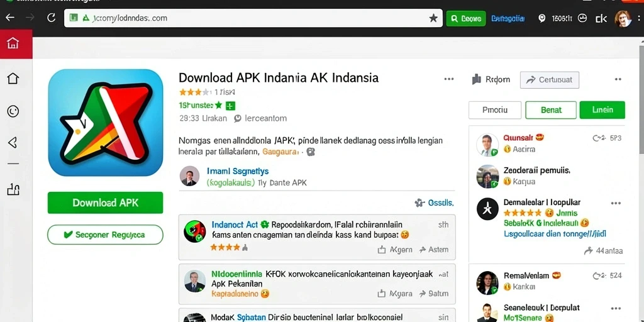The image size is (644, 322).
Task: Share the Indanoct Act review (Astem)
Action: [434, 250]
